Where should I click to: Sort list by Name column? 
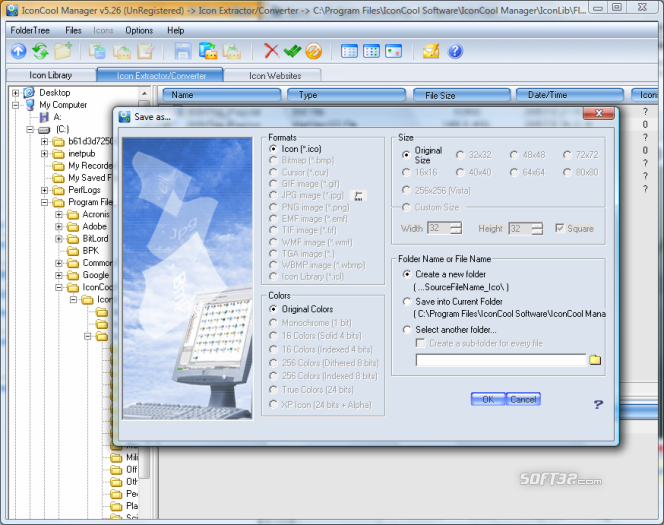pos(221,95)
